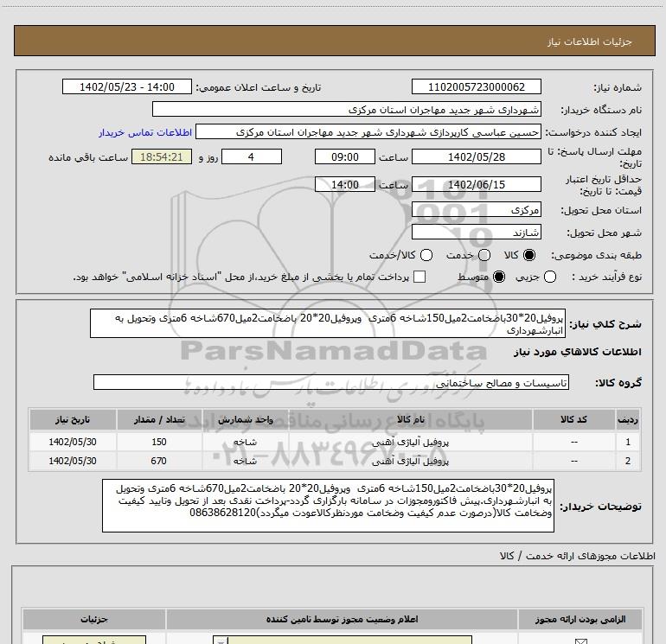
Task: Click پروفیل آلیاژی آهنی in row 1
Action: pos(410,443)
